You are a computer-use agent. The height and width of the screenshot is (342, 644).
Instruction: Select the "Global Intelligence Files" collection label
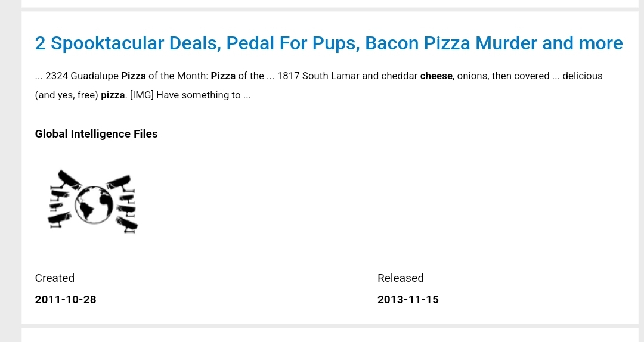click(x=96, y=134)
